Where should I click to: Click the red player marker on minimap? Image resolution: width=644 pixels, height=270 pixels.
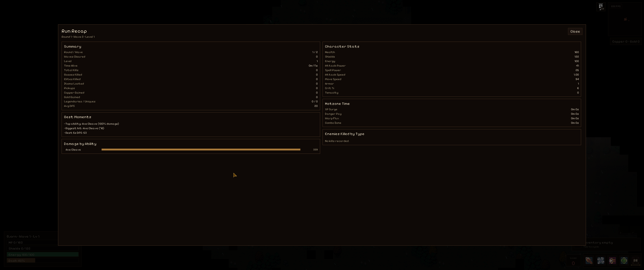(x=625, y=19)
